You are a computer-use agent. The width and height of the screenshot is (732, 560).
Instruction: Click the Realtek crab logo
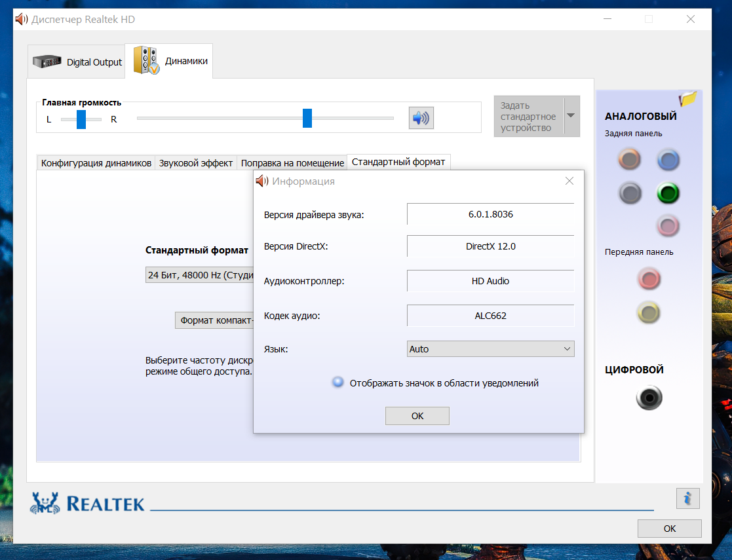pyautogui.click(x=45, y=503)
